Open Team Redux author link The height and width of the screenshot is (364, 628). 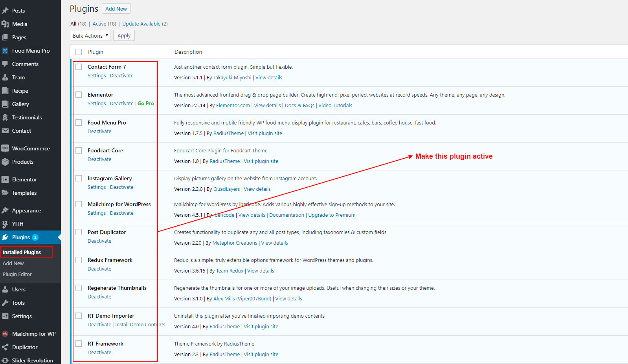pyautogui.click(x=230, y=271)
